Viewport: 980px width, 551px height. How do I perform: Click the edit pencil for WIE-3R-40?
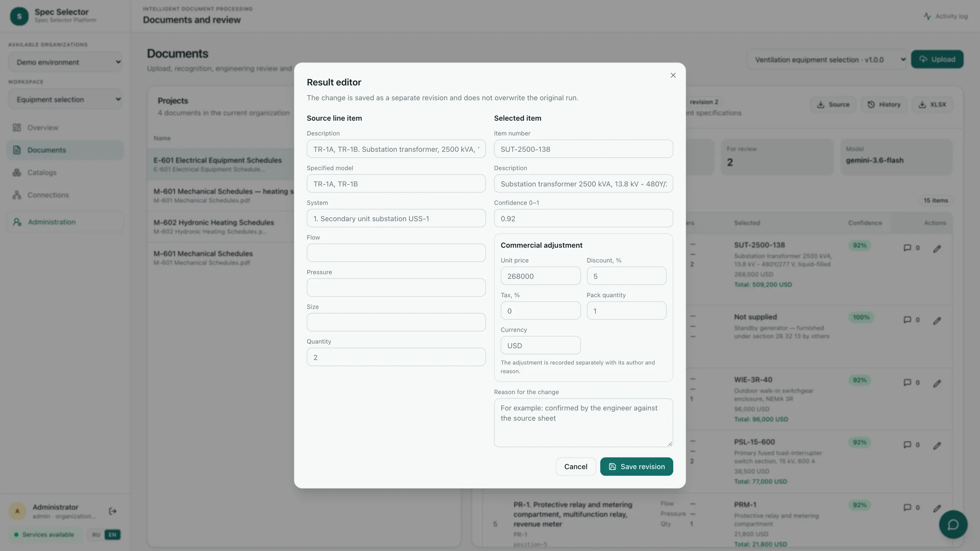[937, 383]
